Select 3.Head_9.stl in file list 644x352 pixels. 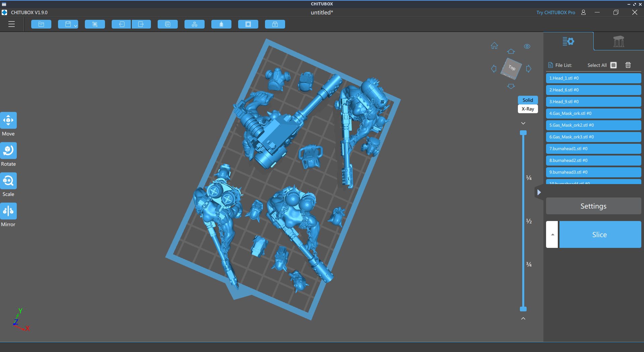(594, 102)
